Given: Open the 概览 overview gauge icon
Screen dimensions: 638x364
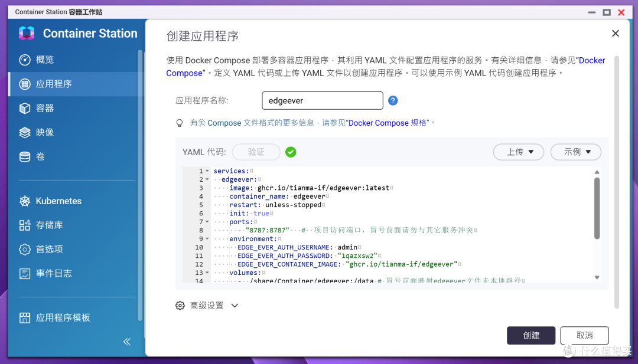Looking at the screenshot, I should point(25,60).
